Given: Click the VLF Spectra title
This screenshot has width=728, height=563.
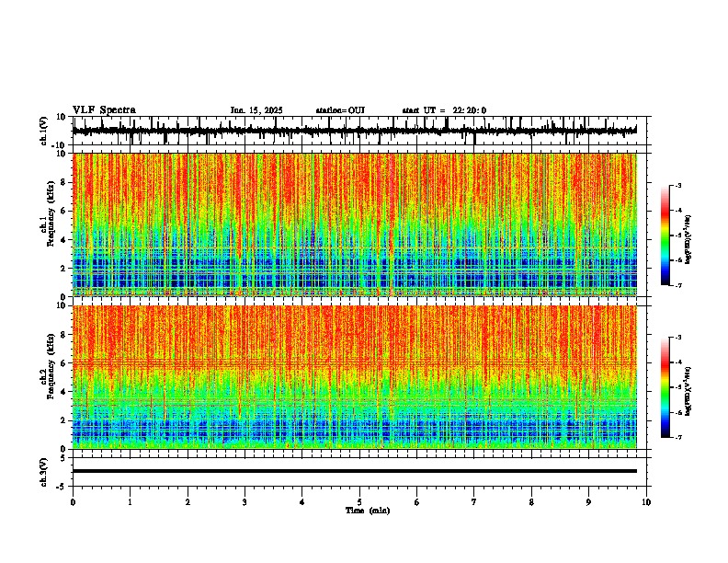Looking at the screenshot, I should click(x=104, y=110).
